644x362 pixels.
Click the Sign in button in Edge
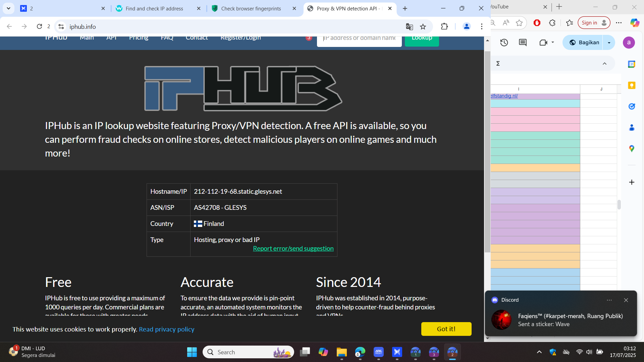(x=594, y=23)
